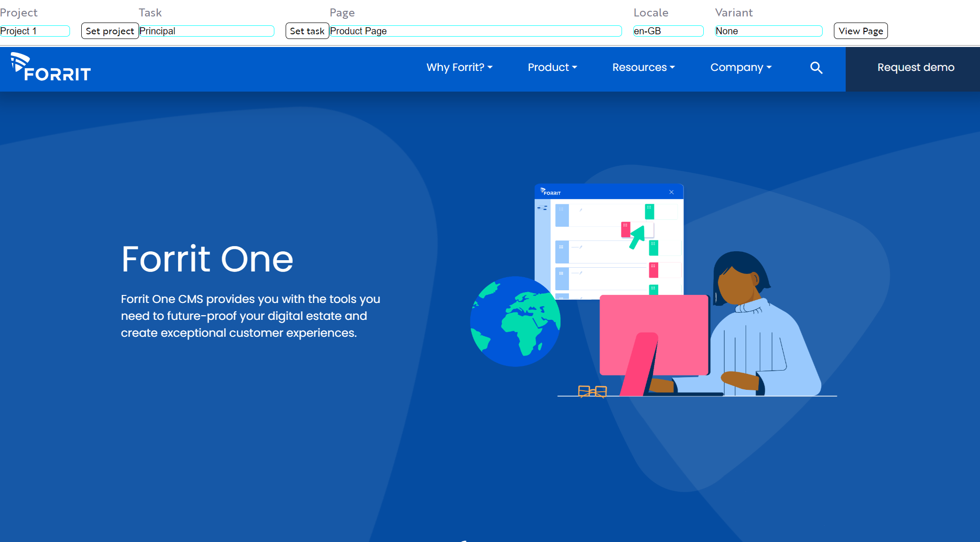Select the Locale field showing en-GB
Screen dimensions: 980x542
click(668, 31)
